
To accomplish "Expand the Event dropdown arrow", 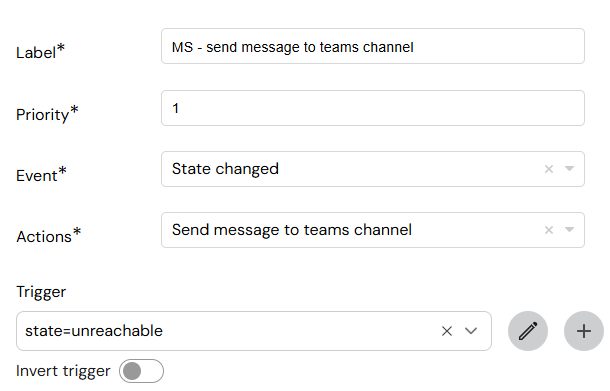I will (569, 169).
